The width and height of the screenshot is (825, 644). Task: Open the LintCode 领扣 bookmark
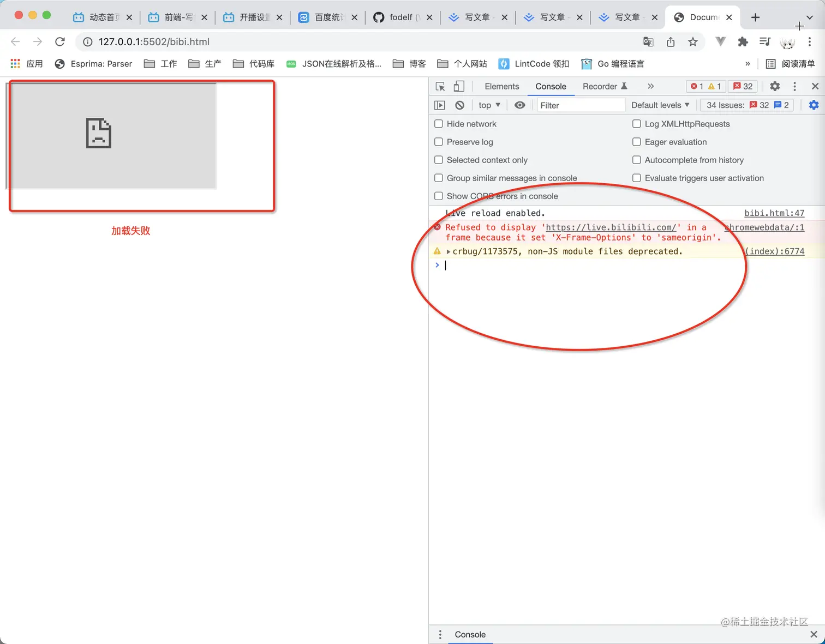point(534,64)
